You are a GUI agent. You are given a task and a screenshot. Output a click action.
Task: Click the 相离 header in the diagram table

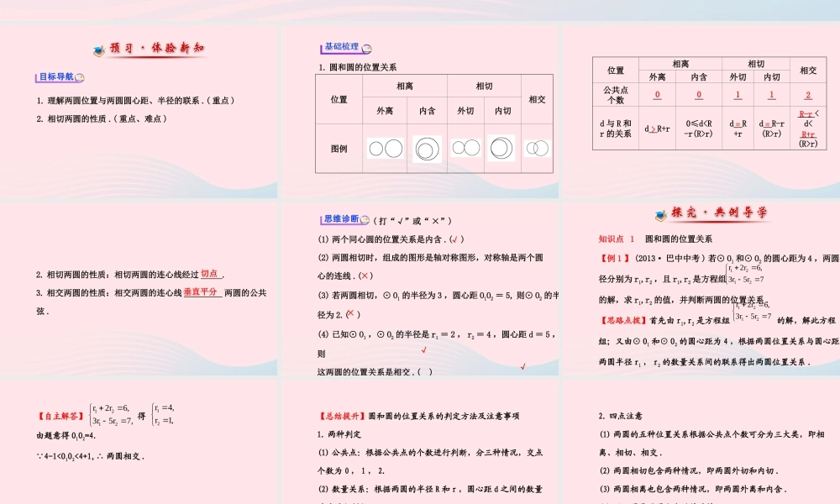(405, 87)
